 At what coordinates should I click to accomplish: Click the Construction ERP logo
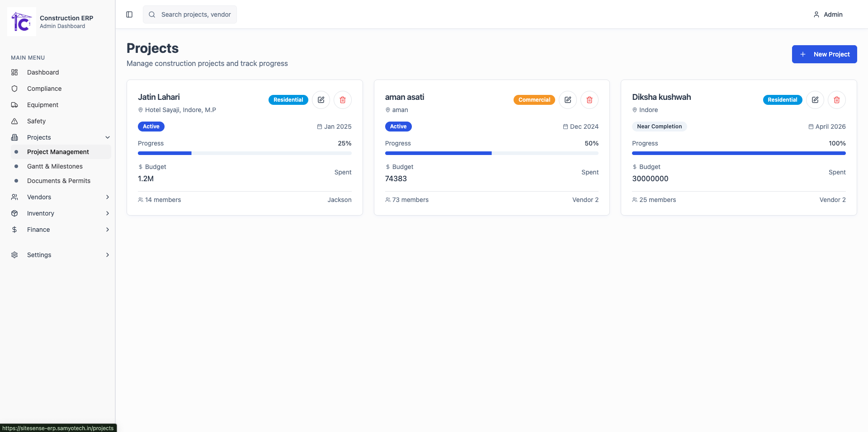(22, 22)
